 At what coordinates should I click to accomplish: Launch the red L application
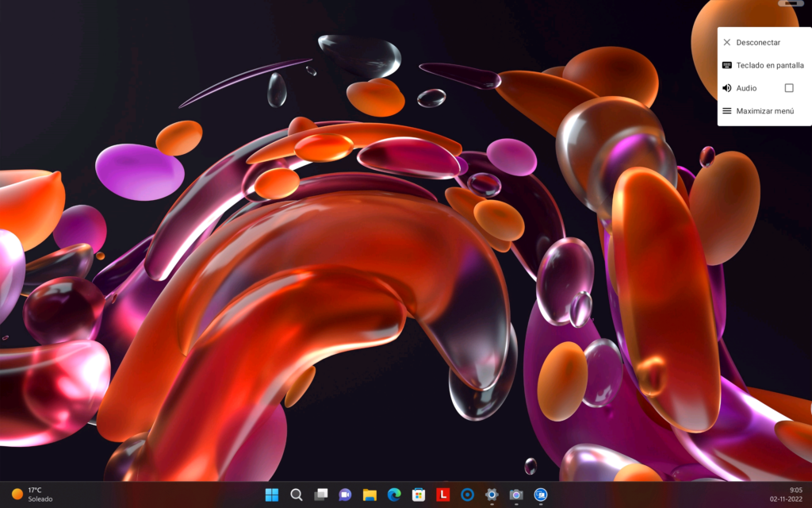(x=442, y=494)
